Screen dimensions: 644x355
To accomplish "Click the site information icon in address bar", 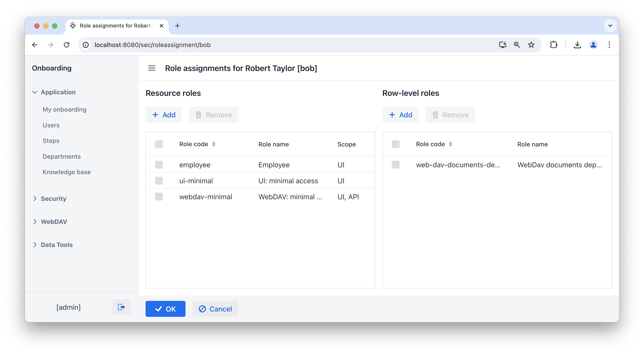I will tap(86, 45).
